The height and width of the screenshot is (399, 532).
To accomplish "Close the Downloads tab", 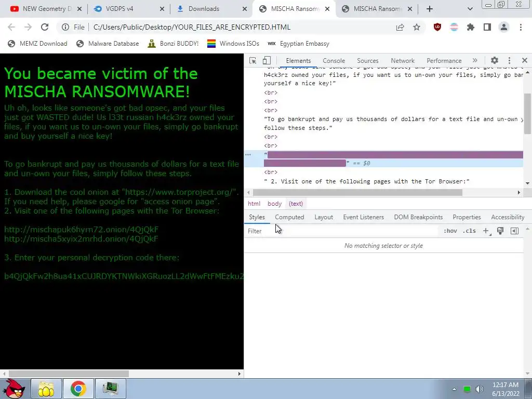I will pos(245,9).
